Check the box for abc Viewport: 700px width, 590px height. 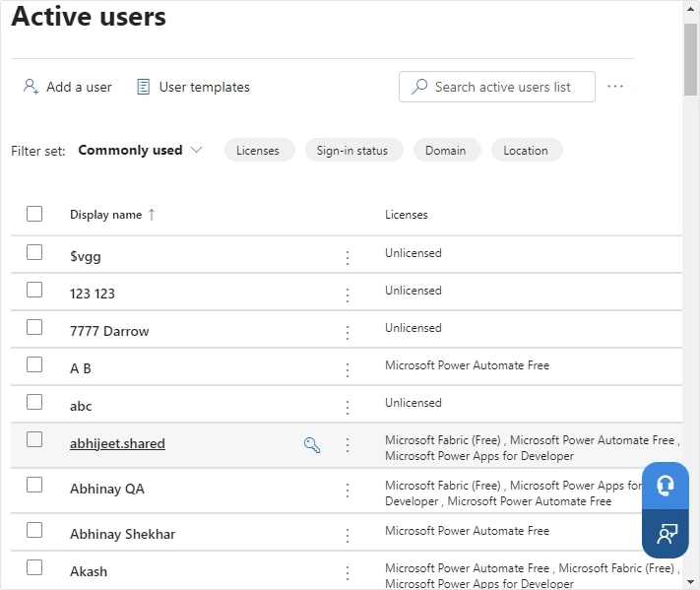tap(34, 402)
